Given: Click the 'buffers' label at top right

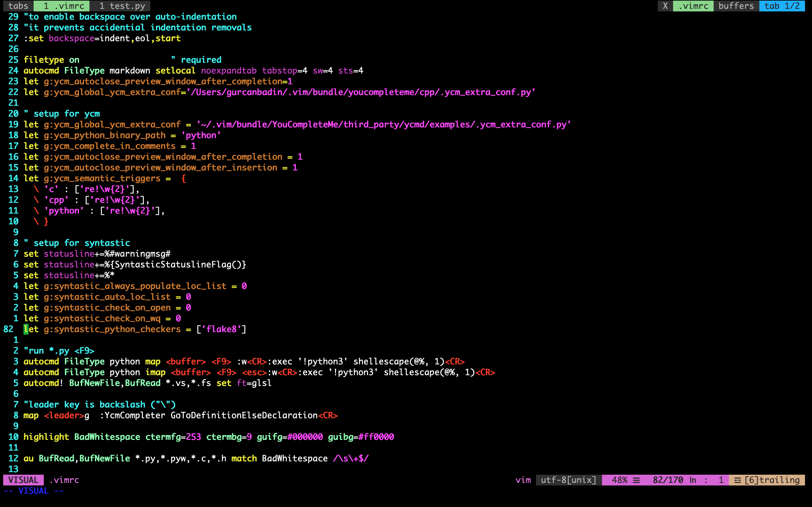Looking at the screenshot, I should pyautogui.click(x=736, y=6).
